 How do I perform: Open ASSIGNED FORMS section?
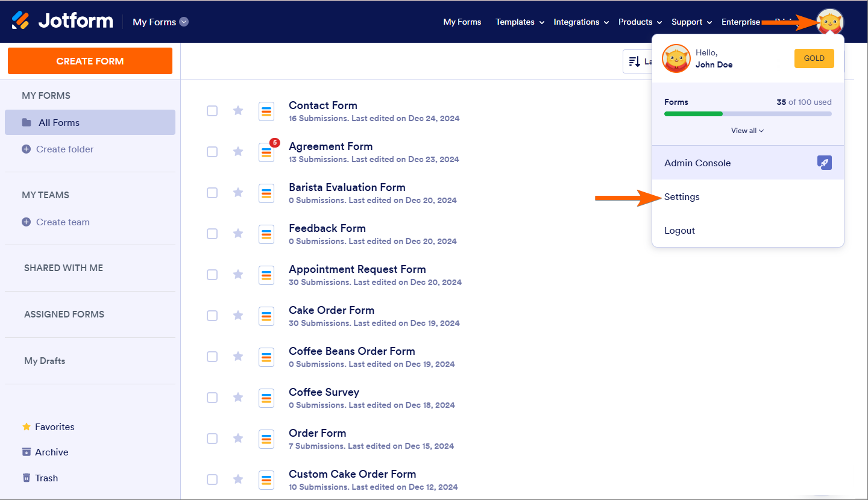click(x=64, y=314)
